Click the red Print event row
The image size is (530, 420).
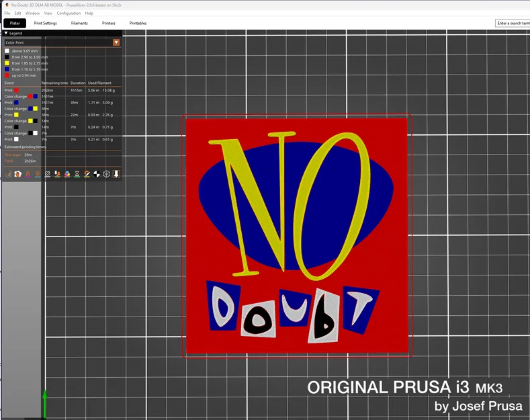[x=62, y=90]
